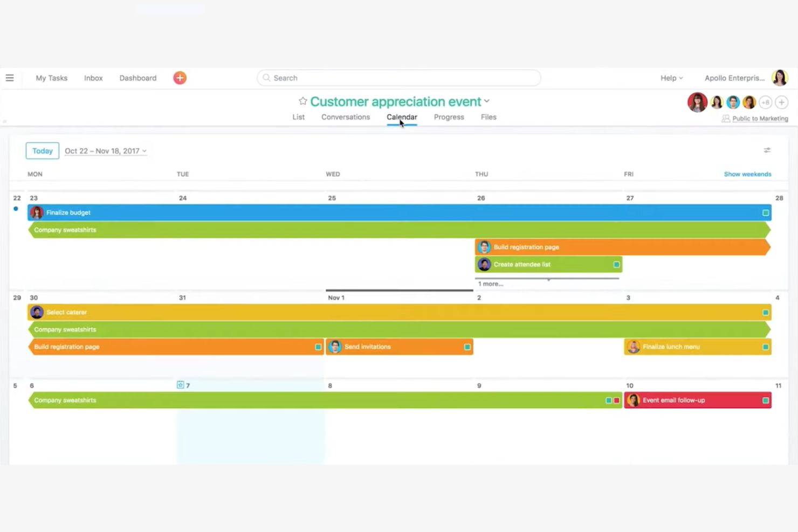Star the Customer appreciation event project
The height and width of the screenshot is (532, 798).
302,101
